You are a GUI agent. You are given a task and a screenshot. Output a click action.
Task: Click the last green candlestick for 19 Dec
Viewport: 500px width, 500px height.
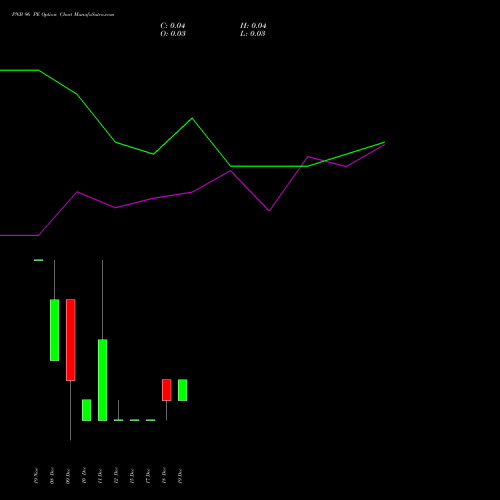(x=183, y=390)
